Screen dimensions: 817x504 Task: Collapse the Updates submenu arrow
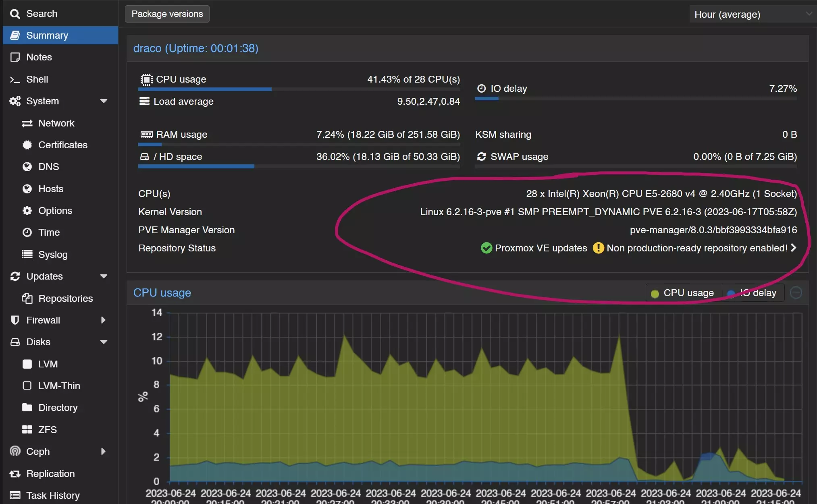pos(104,276)
